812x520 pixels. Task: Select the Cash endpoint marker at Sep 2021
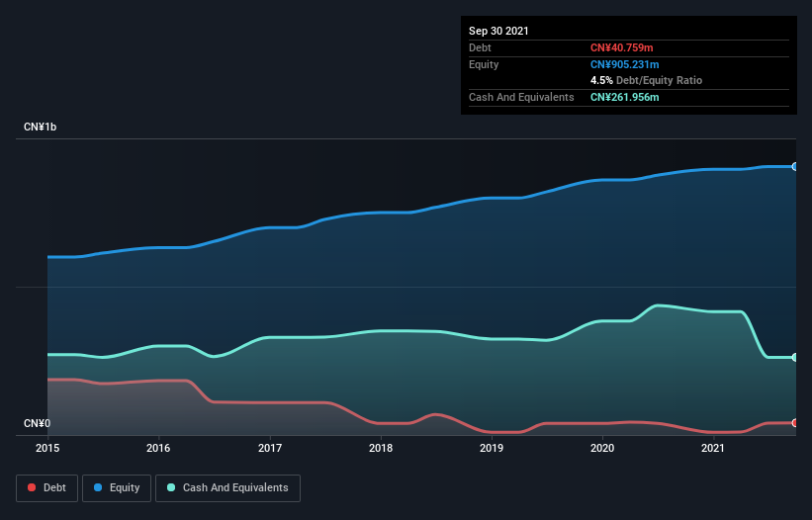tap(795, 357)
